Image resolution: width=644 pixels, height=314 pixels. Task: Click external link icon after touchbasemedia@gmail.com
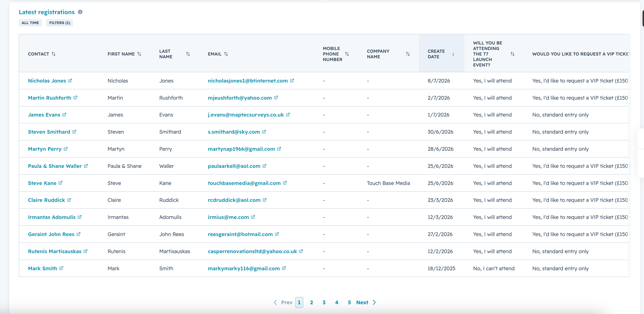[285, 183]
